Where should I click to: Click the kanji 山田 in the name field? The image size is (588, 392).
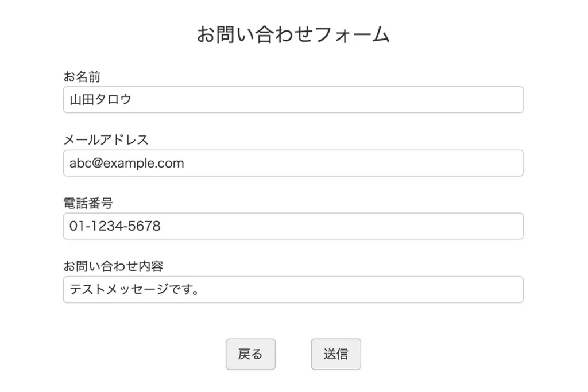click(x=82, y=100)
